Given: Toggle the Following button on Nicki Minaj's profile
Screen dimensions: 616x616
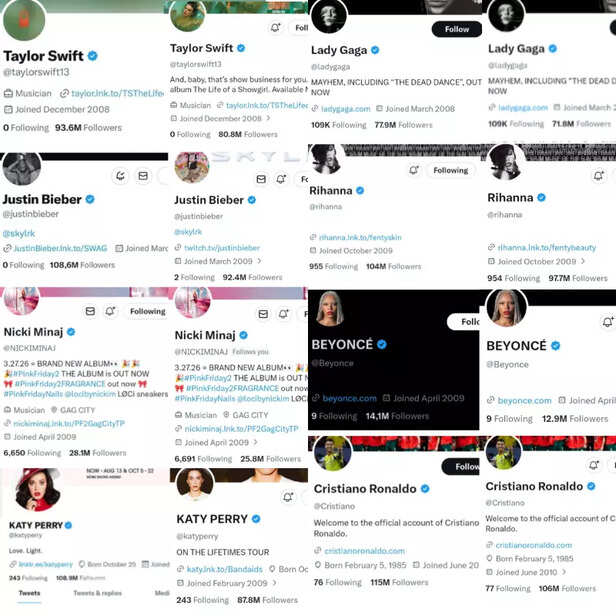Looking at the screenshot, I should (148, 311).
